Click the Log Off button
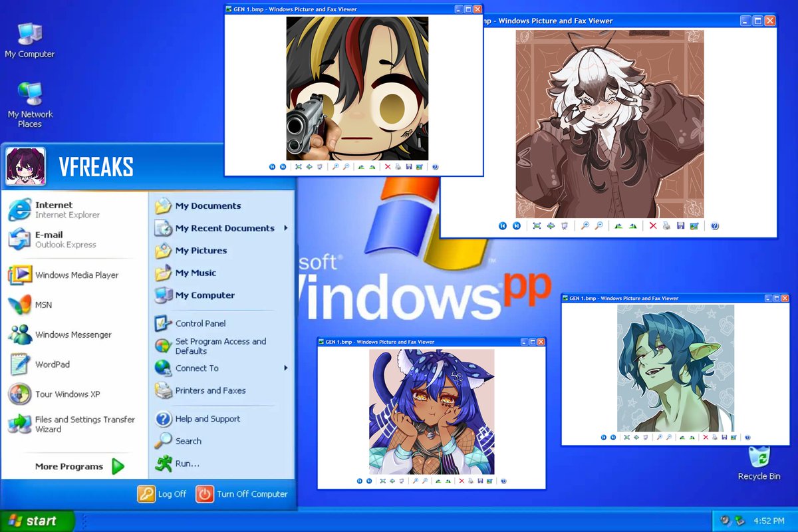The image size is (798, 532). [162, 494]
